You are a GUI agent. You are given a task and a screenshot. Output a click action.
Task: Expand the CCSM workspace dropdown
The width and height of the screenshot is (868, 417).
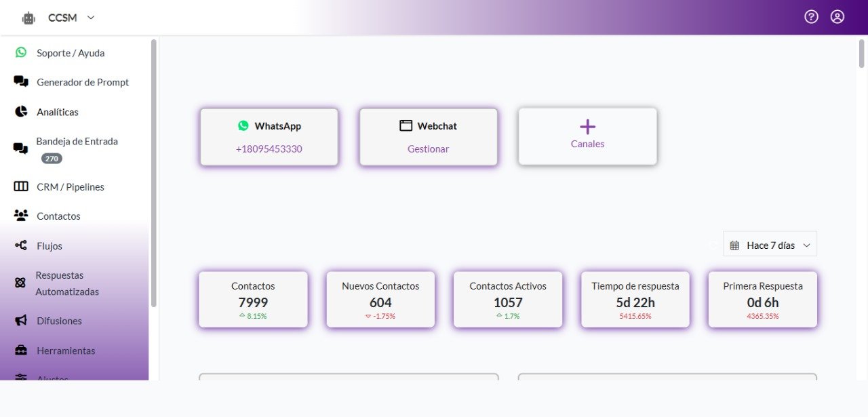click(x=91, y=18)
